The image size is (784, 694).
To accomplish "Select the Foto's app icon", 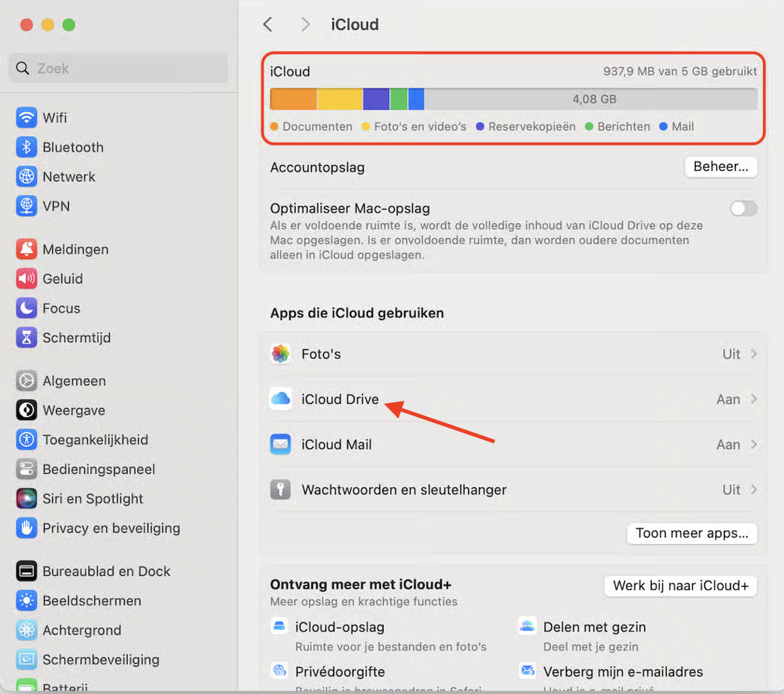I will (x=280, y=354).
